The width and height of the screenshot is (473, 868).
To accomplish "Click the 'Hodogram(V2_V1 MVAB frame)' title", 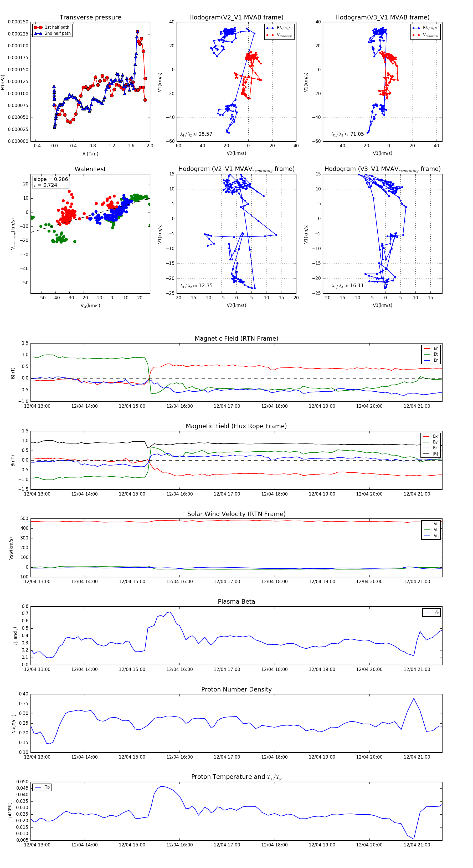I will tap(236, 18).
